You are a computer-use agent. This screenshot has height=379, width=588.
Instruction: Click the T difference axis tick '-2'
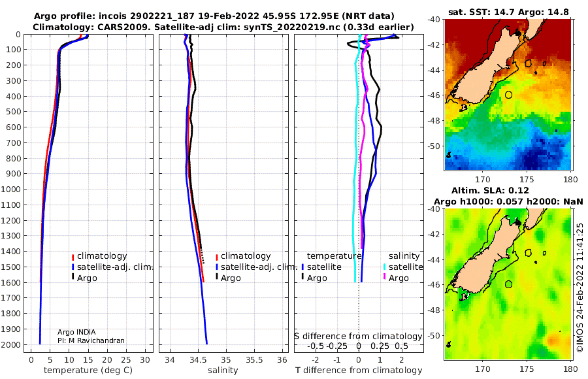tap(315, 359)
